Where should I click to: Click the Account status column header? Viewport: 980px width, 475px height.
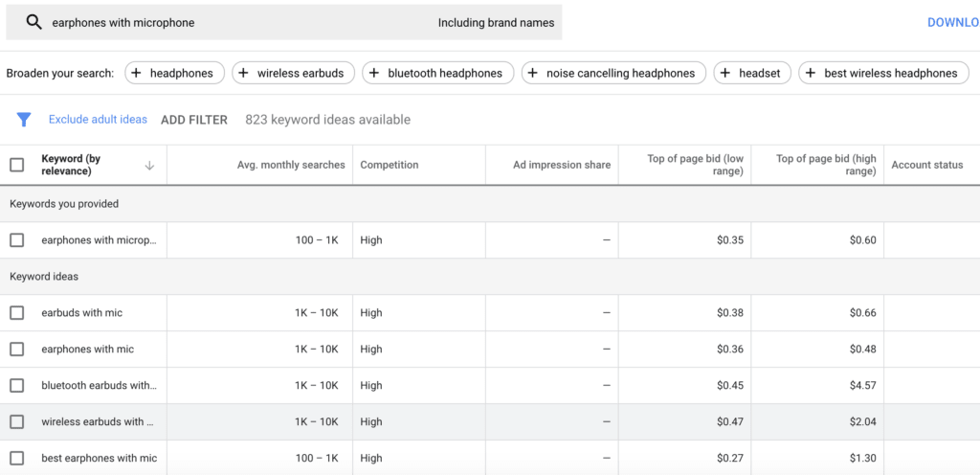tap(926, 165)
